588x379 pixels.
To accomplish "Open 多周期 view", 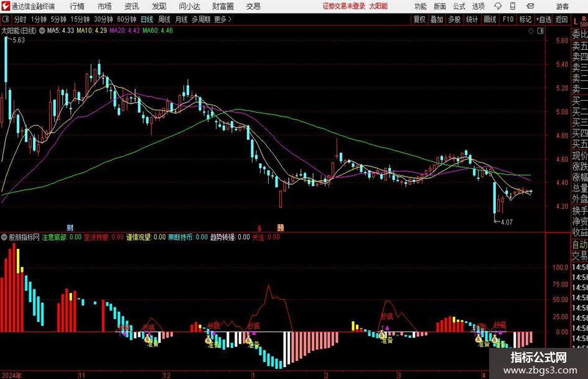I will coord(201,19).
